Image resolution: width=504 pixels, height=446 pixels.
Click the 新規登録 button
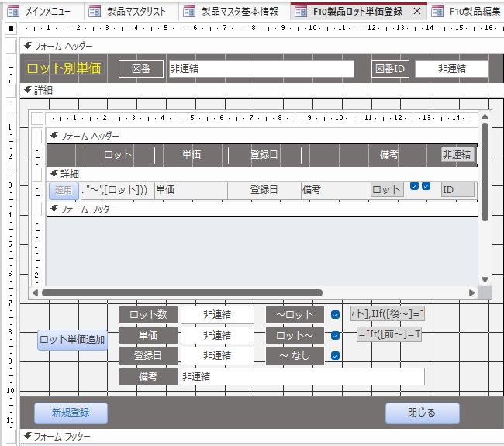tap(71, 413)
